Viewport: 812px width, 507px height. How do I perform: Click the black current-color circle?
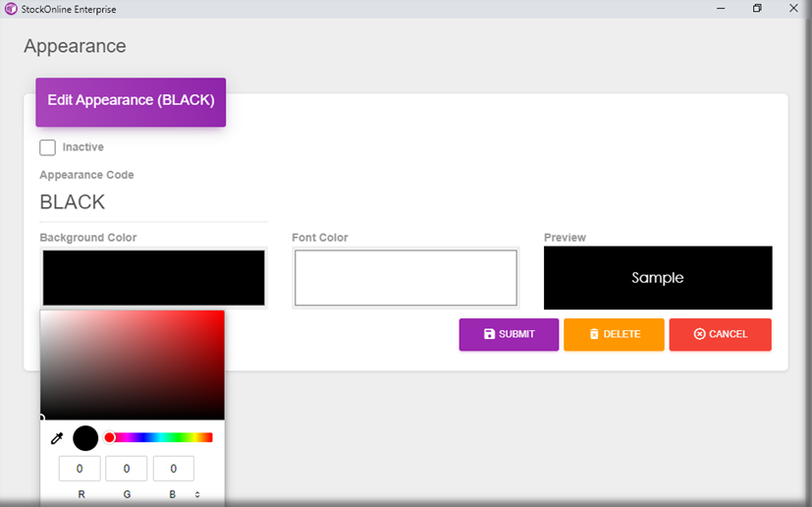85,438
